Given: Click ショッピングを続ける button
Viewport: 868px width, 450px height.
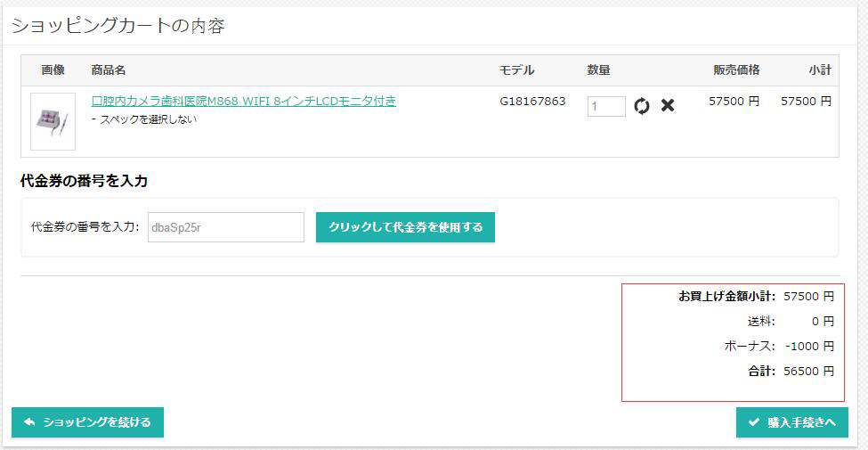Looking at the screenshot, I should coord(87,422).
